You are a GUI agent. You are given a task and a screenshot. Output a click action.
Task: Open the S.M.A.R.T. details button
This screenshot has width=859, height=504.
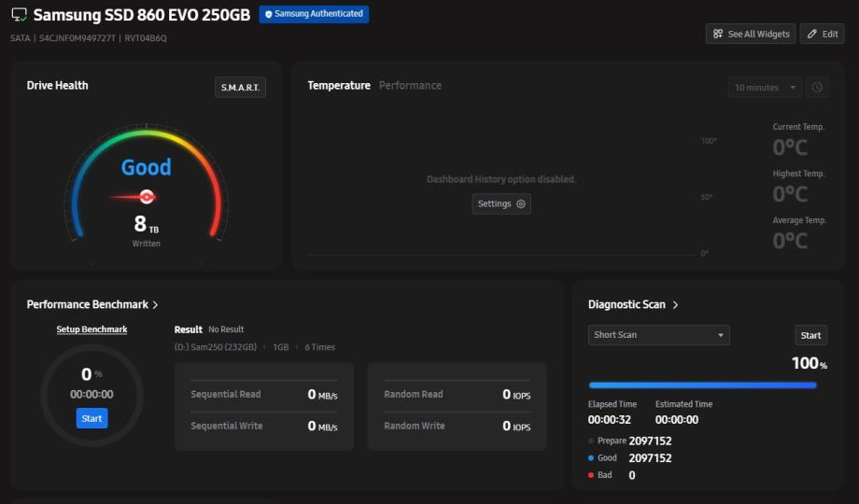click(x=240, y=87)
